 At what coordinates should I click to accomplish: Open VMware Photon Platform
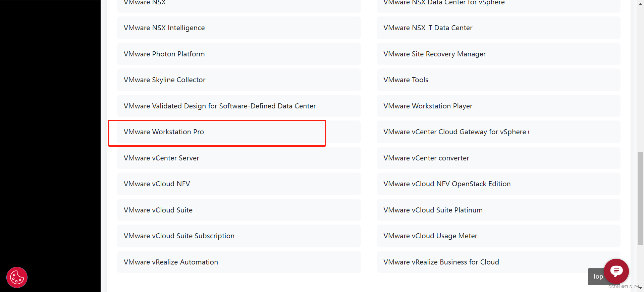click(239, 54)
